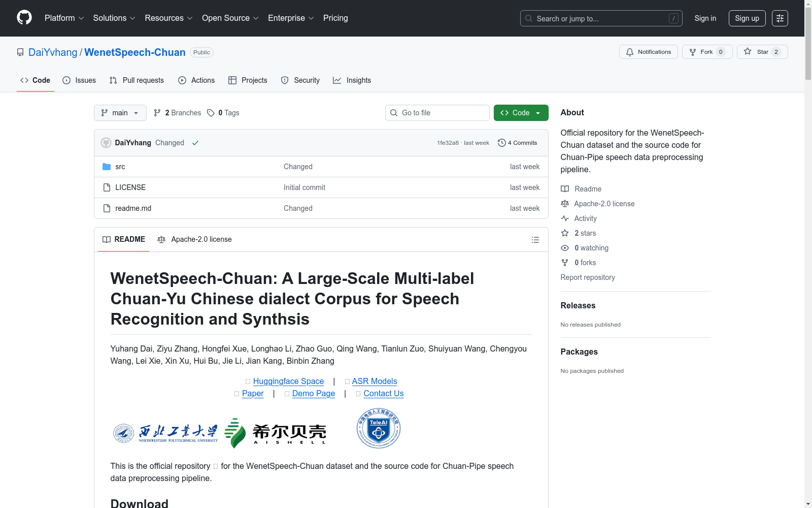Viewport: 812px width, 508px height.
Task: Expand the Solutions menu
Action: pos(114,18)
